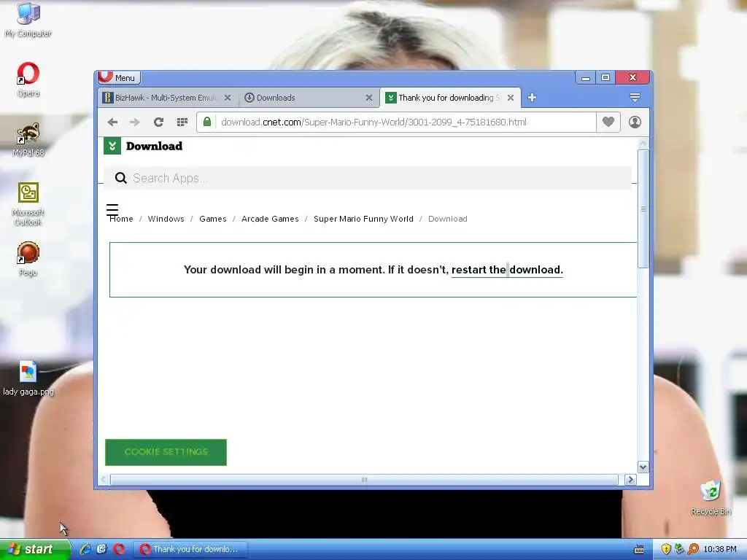The height and width of the screenshot is (560, 747).
Task: Focus the Search Apps field
Action: tap(368, 178)
